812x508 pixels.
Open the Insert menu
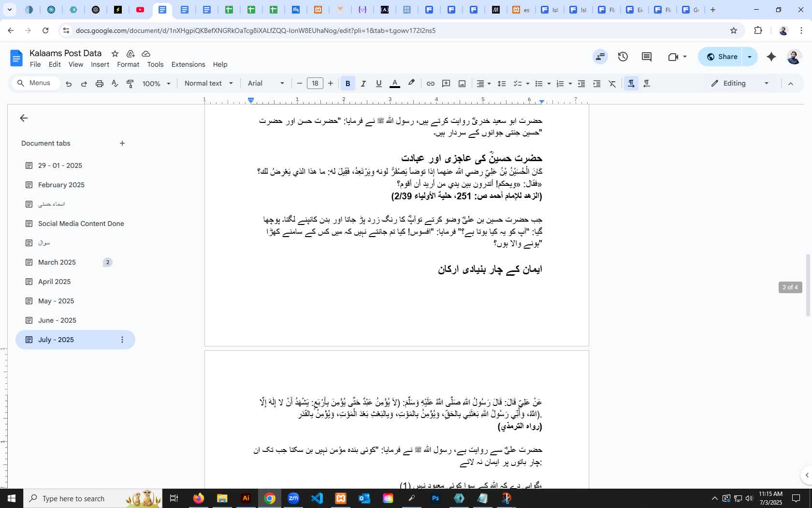click(100, 64)
